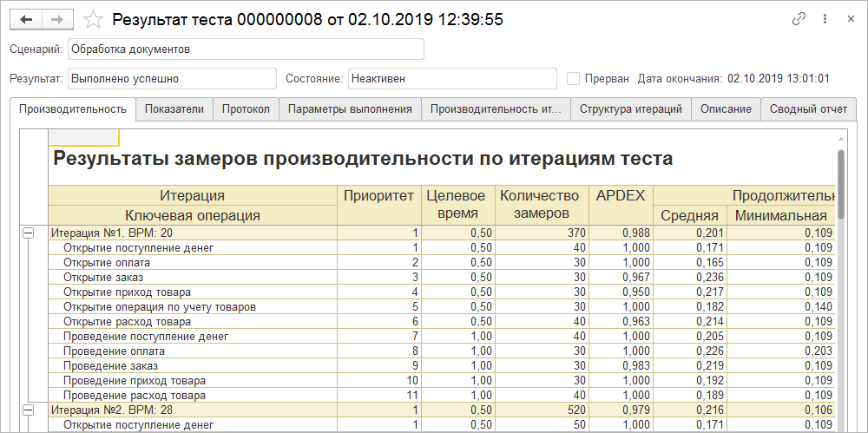868x433 pixels.
Task: Open the three-dot more actions menu
Action: pyautogui.click(x=823, y=19)
